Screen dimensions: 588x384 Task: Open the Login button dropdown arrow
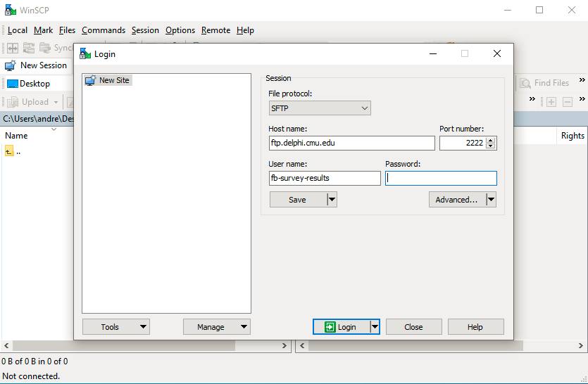click(375, 326)
